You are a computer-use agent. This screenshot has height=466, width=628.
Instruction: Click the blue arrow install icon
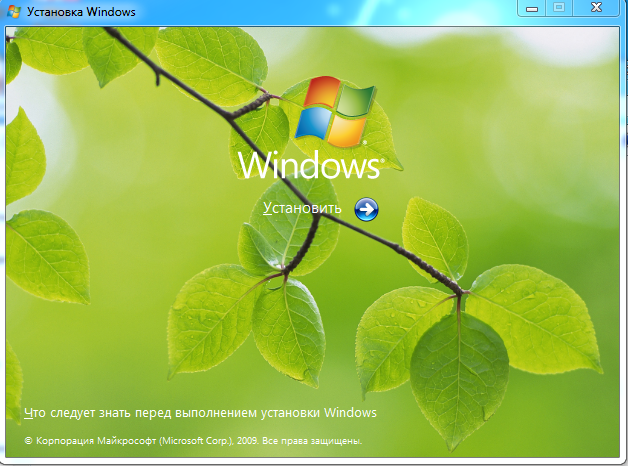click(x=366, y=209)
